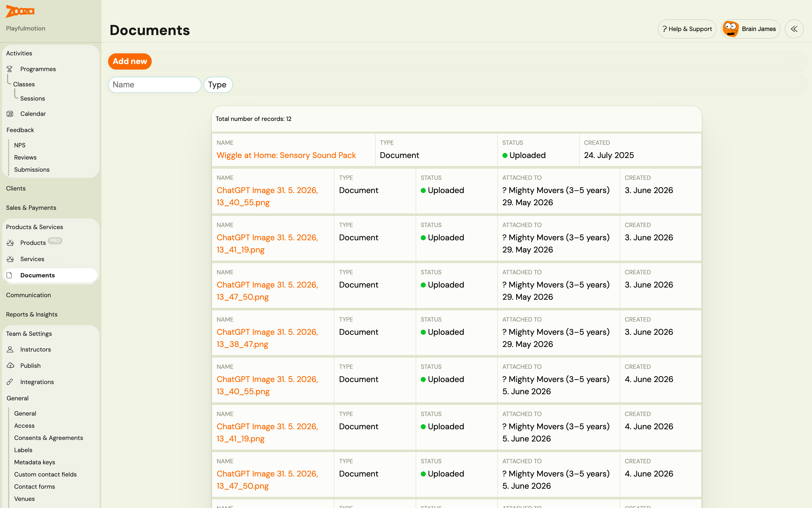
Task: Open Submissions under Feedback
Action: (x=32, y=169)
